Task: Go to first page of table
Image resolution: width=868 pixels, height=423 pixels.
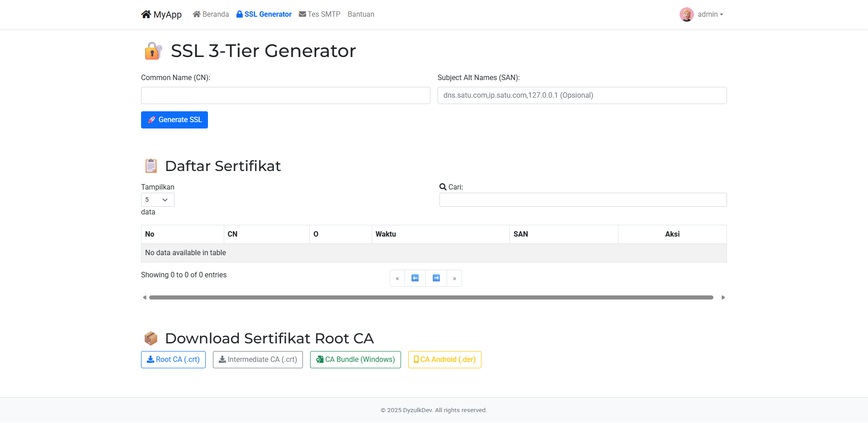Action: 397,278
